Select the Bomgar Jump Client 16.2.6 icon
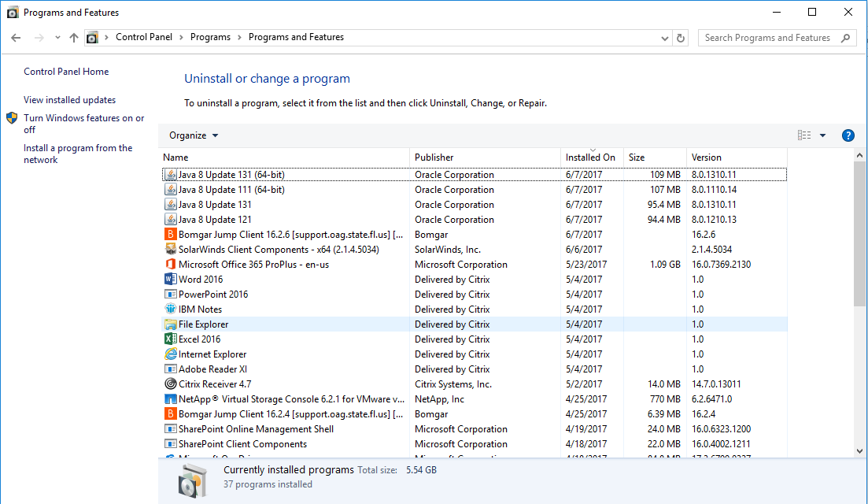 click(171, 234)
